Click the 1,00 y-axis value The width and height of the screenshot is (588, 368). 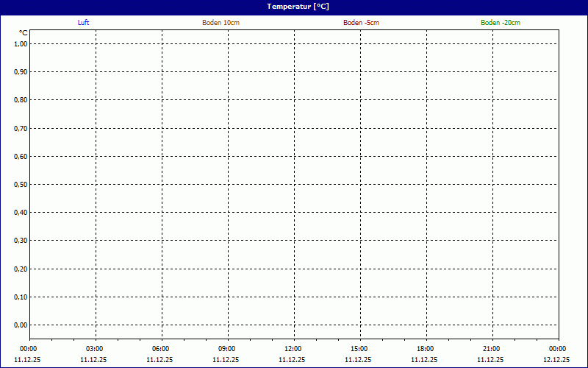[21, 44]
